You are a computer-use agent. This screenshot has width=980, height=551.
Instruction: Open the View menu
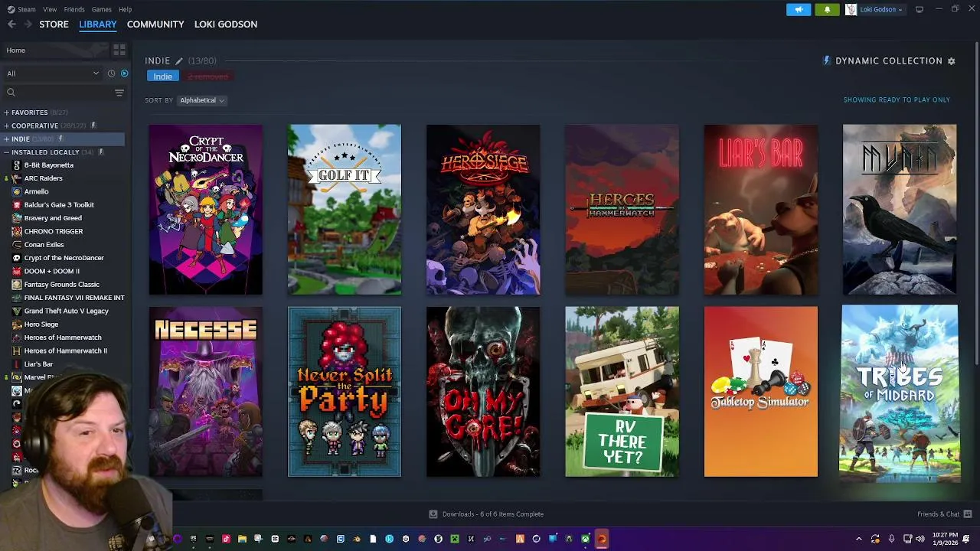click(x=50, y=9)
